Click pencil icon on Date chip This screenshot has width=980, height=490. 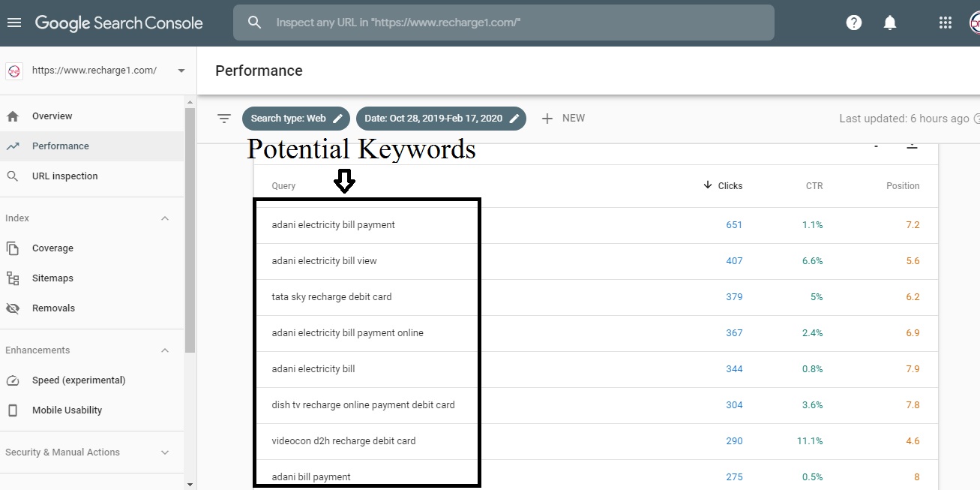[514, 119]
